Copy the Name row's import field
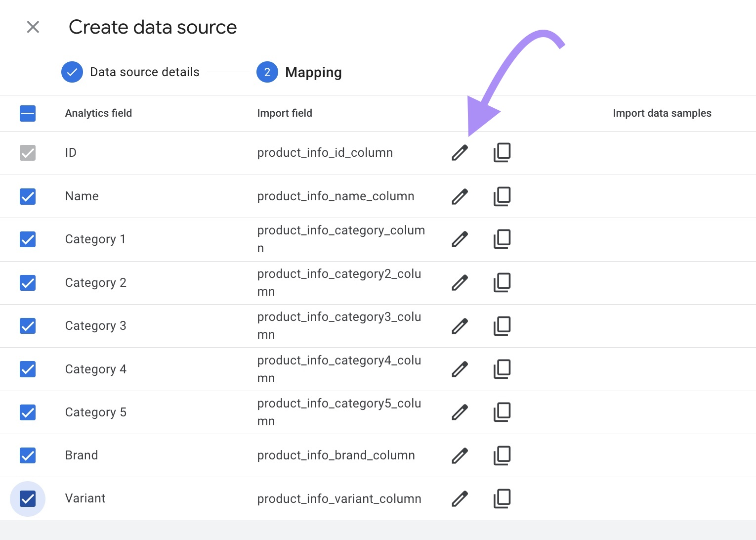The image size is (756, 540). click(502, 196)
